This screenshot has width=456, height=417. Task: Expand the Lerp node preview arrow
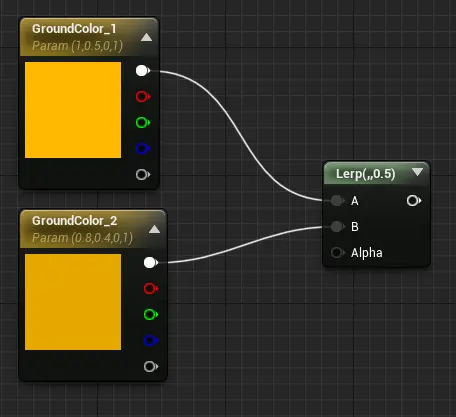(417, 172)
